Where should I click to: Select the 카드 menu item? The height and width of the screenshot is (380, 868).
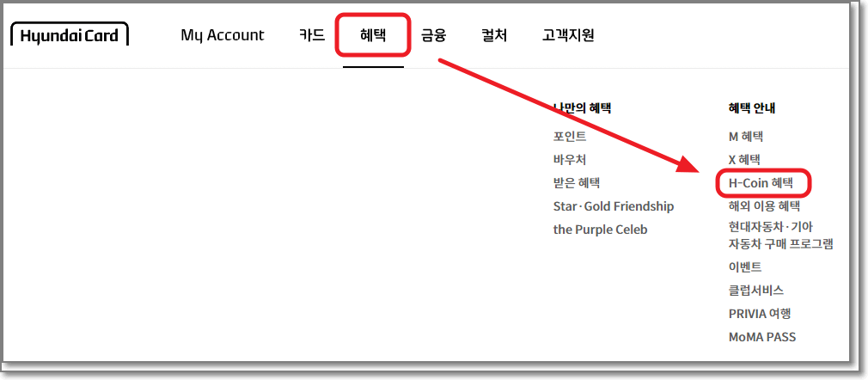[x=311, y=35]
